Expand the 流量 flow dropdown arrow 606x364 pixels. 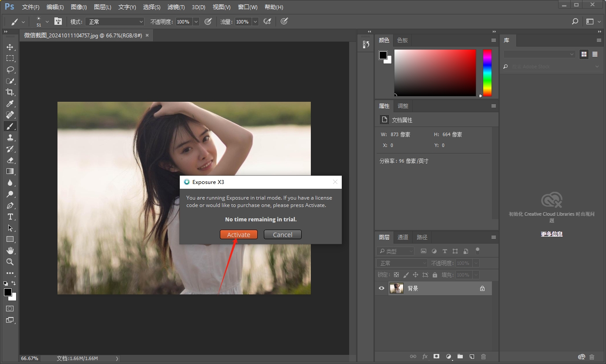[x=255, y=22]
